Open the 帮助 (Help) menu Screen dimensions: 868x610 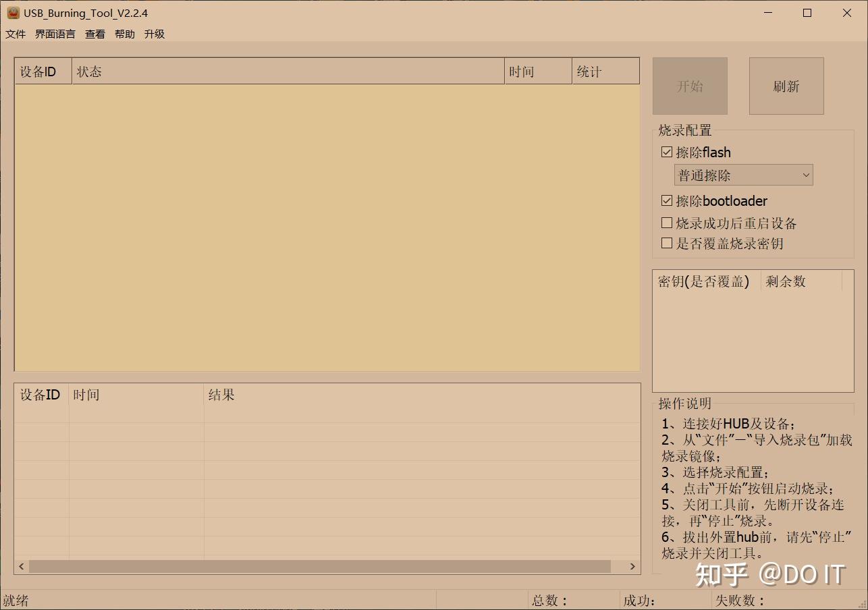(x=125, y=34)
